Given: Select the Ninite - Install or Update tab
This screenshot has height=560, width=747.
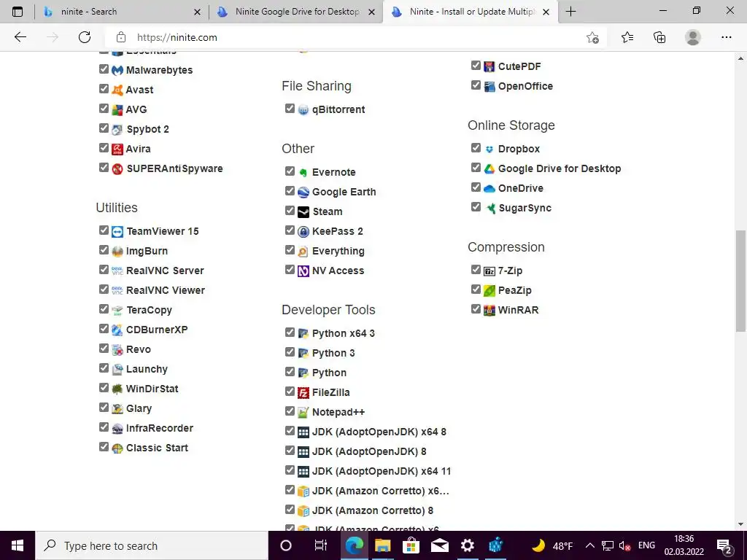Looking at the screenshot, I should (470, 12).
